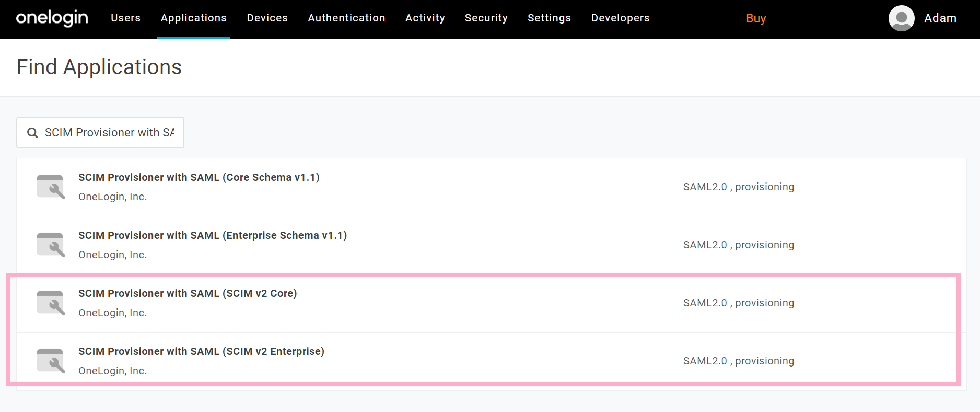
Task: Click the SCIM v2 Enterprise app icon
Action: coord(51,361)
